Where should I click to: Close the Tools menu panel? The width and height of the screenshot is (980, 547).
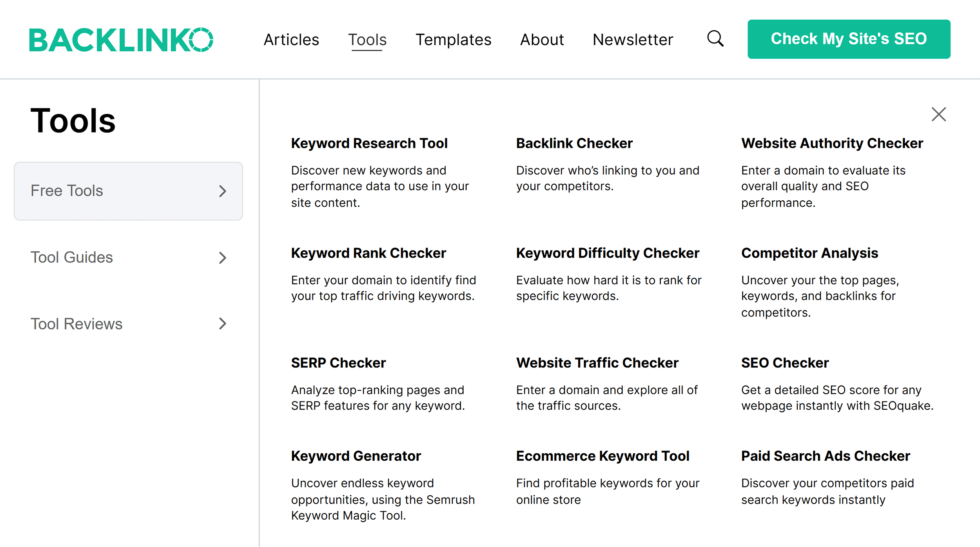tap(938, 114)
